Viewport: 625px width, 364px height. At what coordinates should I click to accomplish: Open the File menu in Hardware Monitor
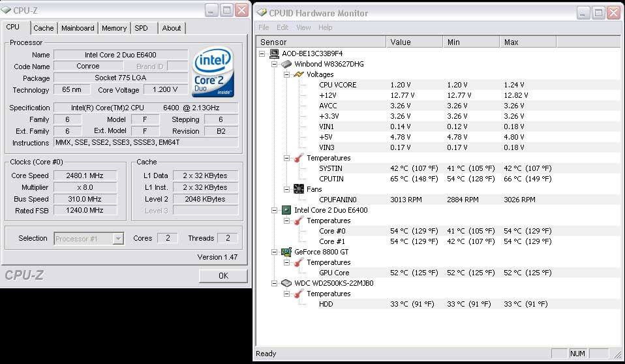[264, 27]
